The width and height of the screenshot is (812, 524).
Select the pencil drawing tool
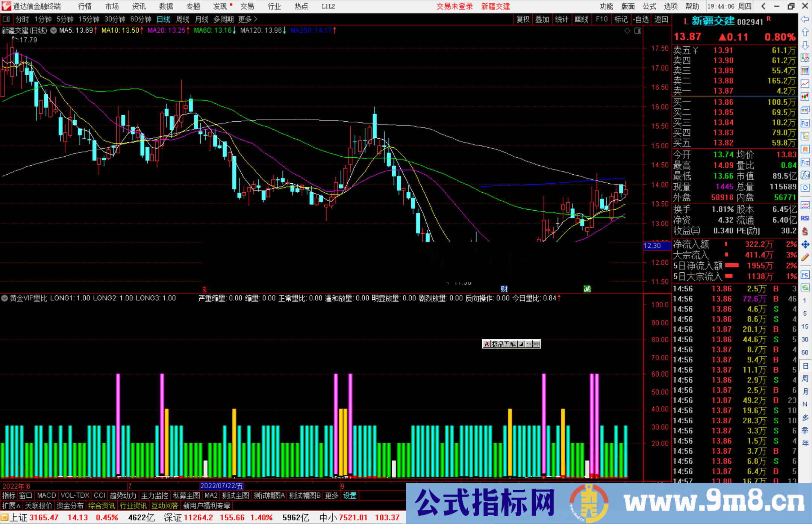click(805, 257)
